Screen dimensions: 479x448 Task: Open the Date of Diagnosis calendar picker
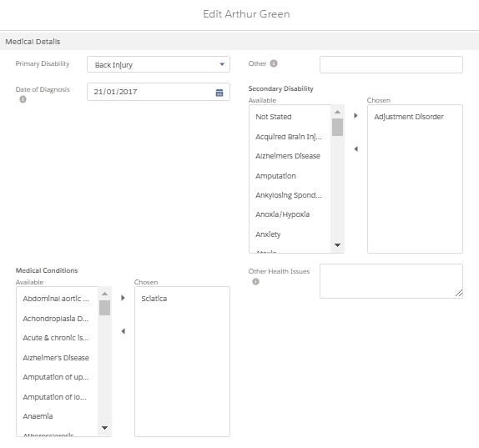click(219, 93)
